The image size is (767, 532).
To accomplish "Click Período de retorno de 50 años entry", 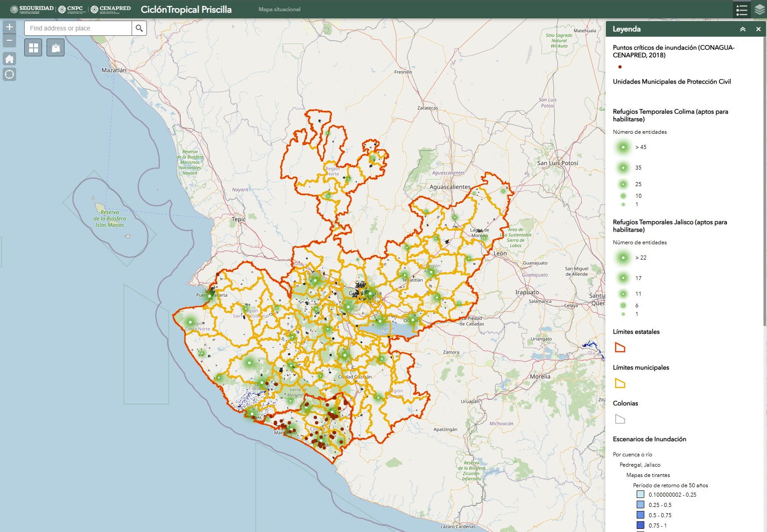I will coord(670,485).
